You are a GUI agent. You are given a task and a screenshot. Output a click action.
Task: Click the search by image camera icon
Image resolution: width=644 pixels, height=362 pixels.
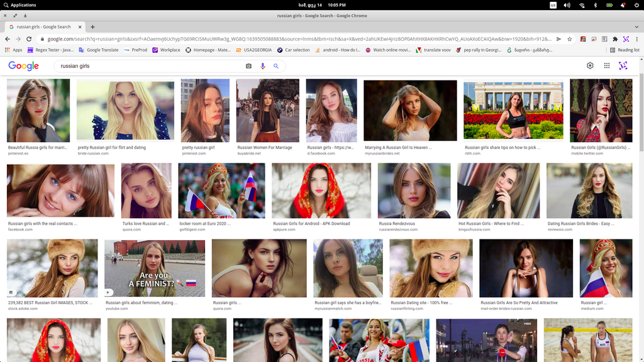click(248, 66)
